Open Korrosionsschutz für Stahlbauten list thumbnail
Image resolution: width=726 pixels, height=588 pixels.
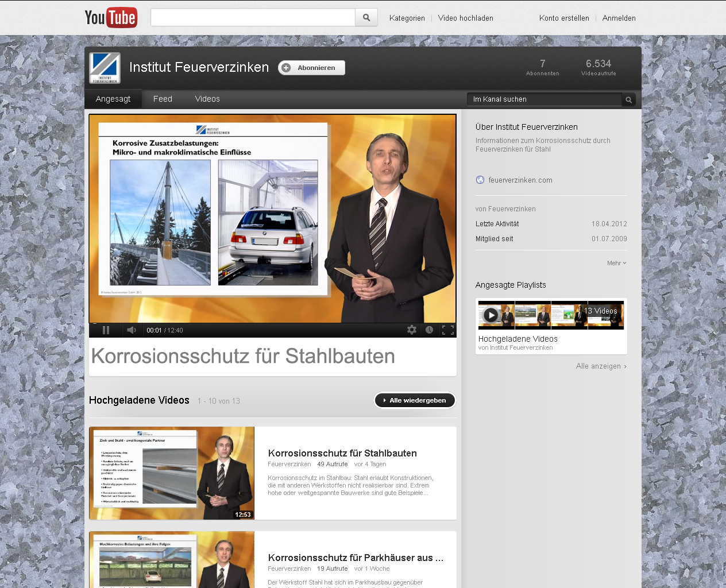pyautogui.click(x=172, y=473)
